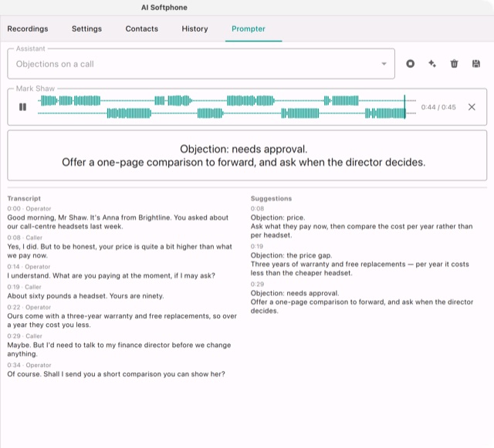Click the AI sparkle generate icon

432,64
